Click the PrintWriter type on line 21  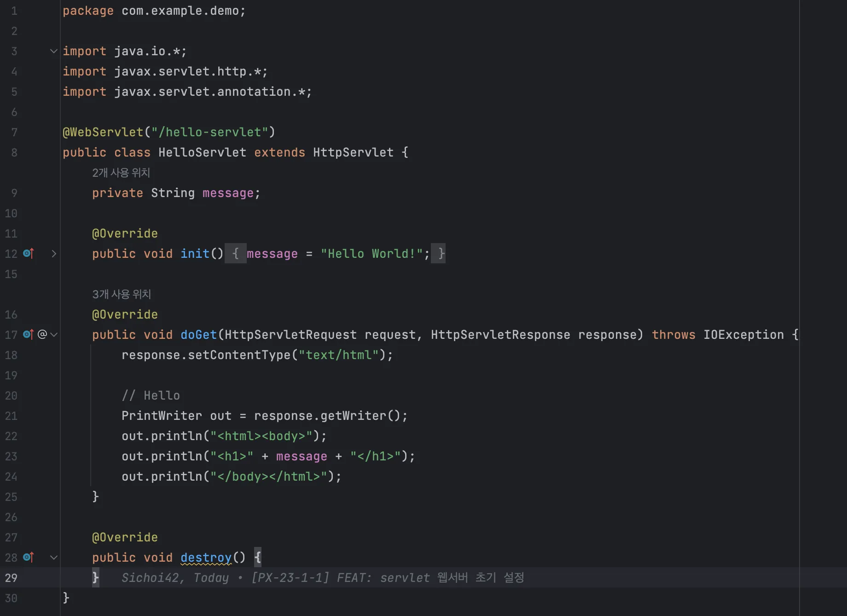click(x=162, y=416)
